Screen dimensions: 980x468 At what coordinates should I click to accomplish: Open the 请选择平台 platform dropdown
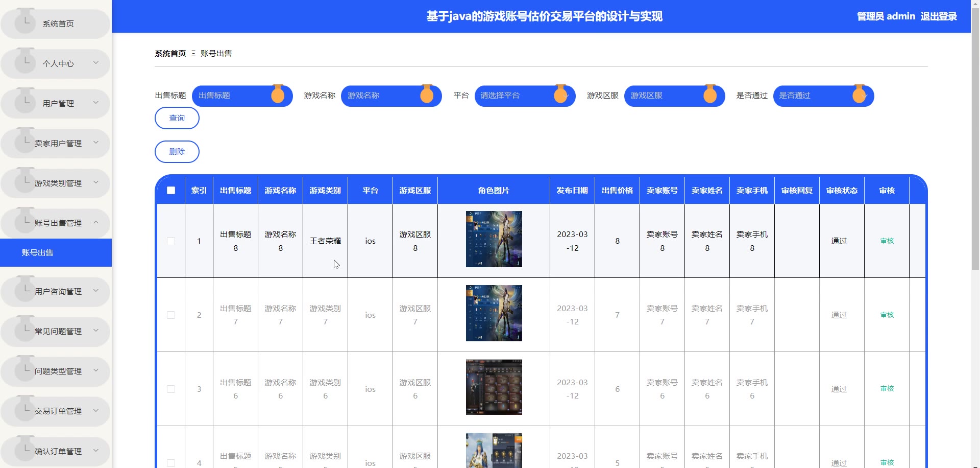[x=525, y=96]
